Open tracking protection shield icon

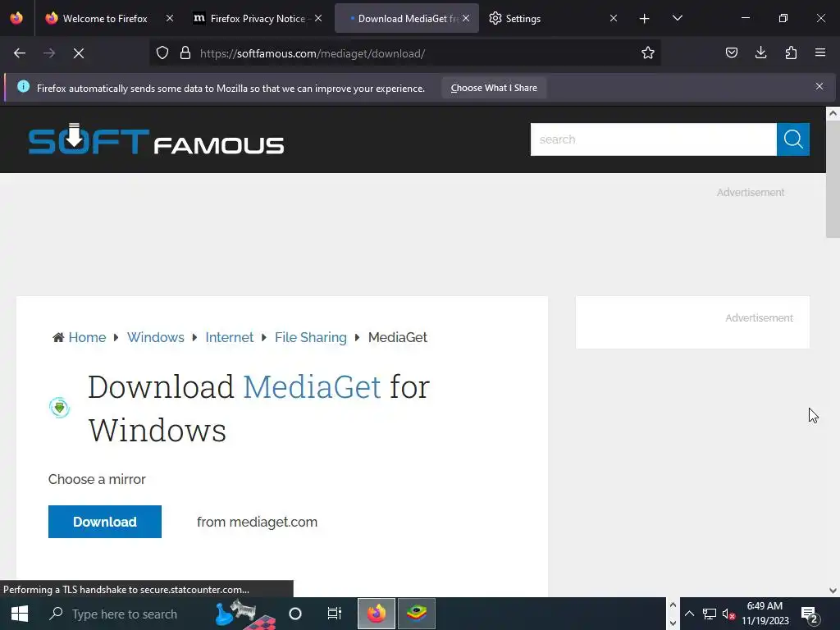162,53
